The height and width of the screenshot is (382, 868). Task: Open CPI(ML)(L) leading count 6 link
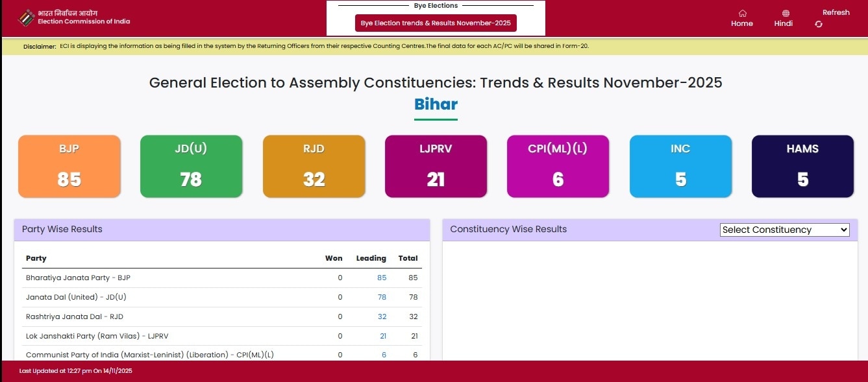pos(384,355)
